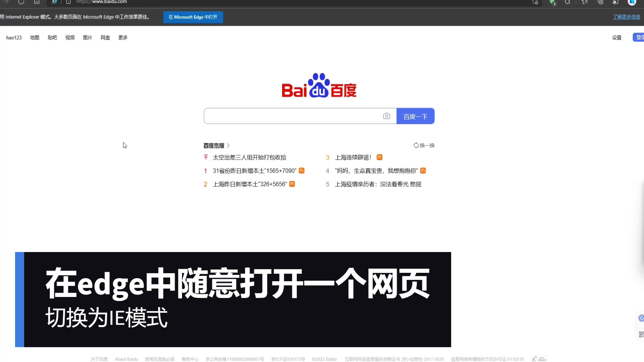Click the Internet Explorer mode icon in address bar
The width and height of the screenshot is (644, 362).
click(x=54, y=2)
